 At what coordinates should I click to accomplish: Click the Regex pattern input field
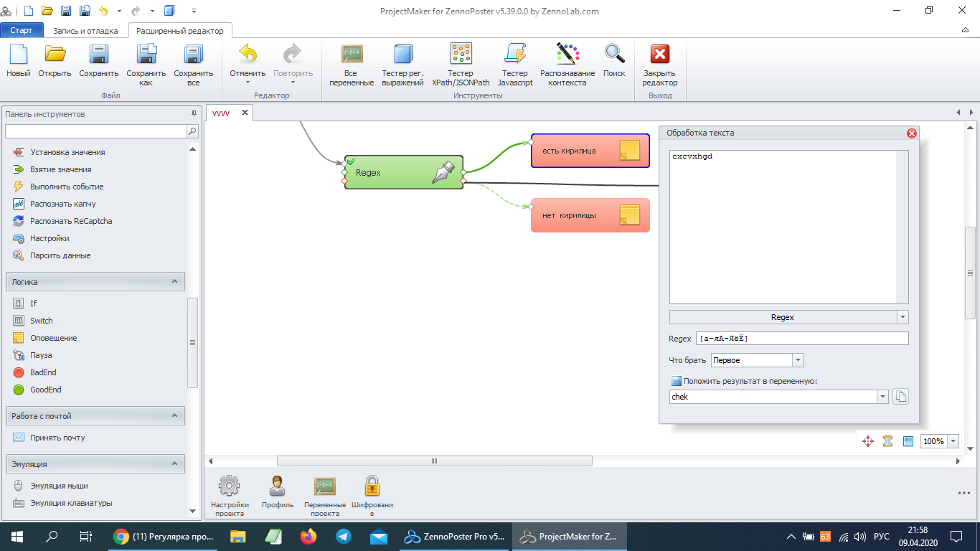(802, 339)
